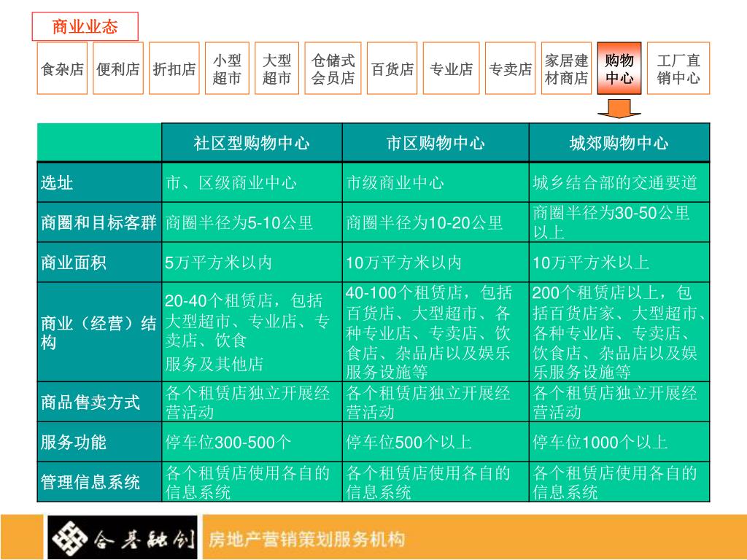Select the 专业店 category box
This screenshot has width=747, height=560.
(x=451, y=68)
